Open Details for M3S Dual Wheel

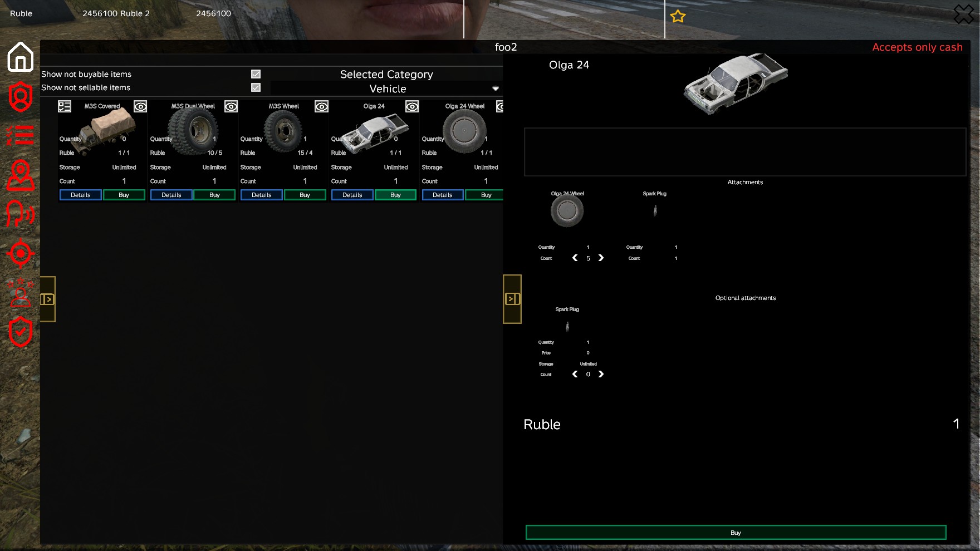click(x=171, y=195)
